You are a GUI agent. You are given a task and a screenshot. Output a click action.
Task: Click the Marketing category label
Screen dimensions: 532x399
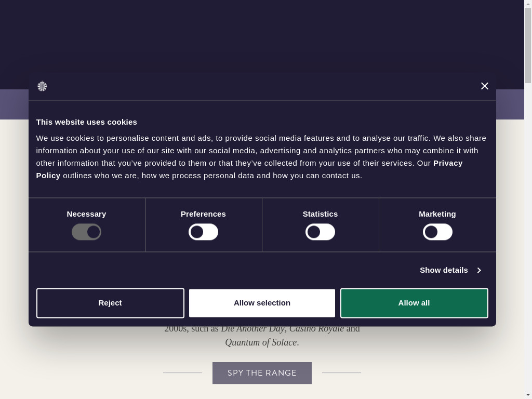[437, 214]
